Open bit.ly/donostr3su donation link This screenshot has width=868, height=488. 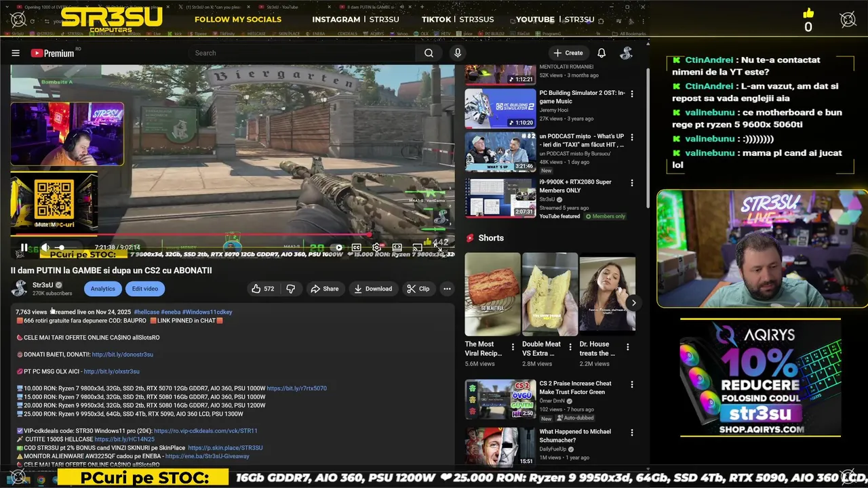coord(122,354)
